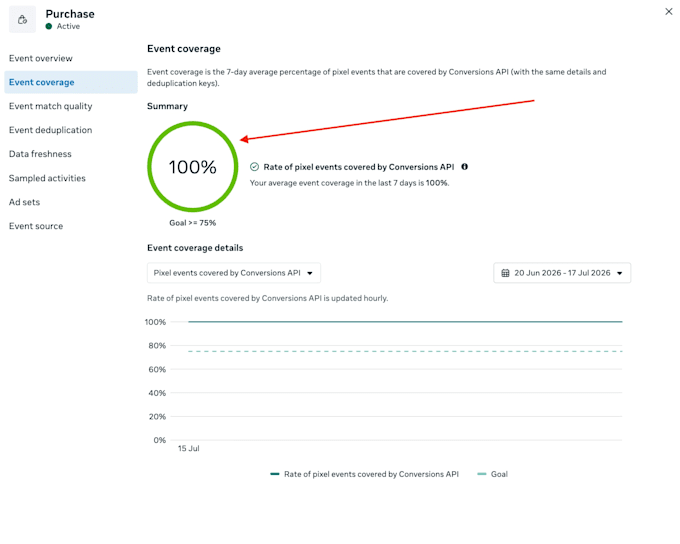Toggle the Goal legend entry

(x=492, y=474)
